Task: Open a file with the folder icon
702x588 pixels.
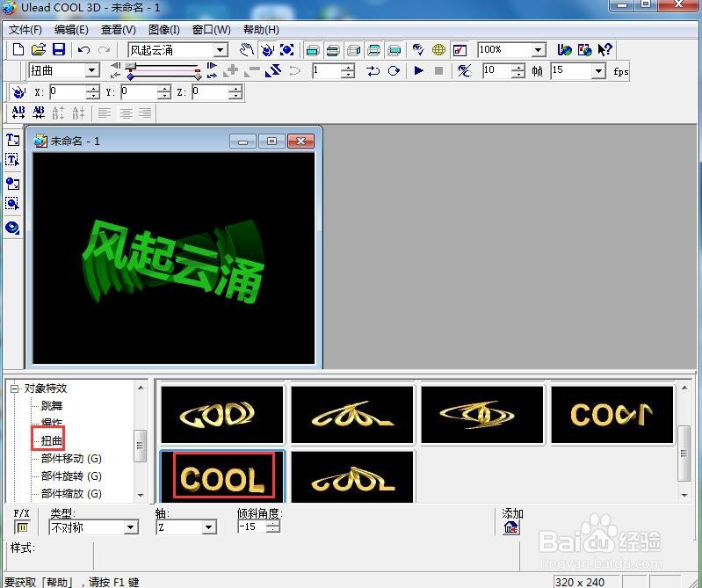Action: click(x=39, y=49)
